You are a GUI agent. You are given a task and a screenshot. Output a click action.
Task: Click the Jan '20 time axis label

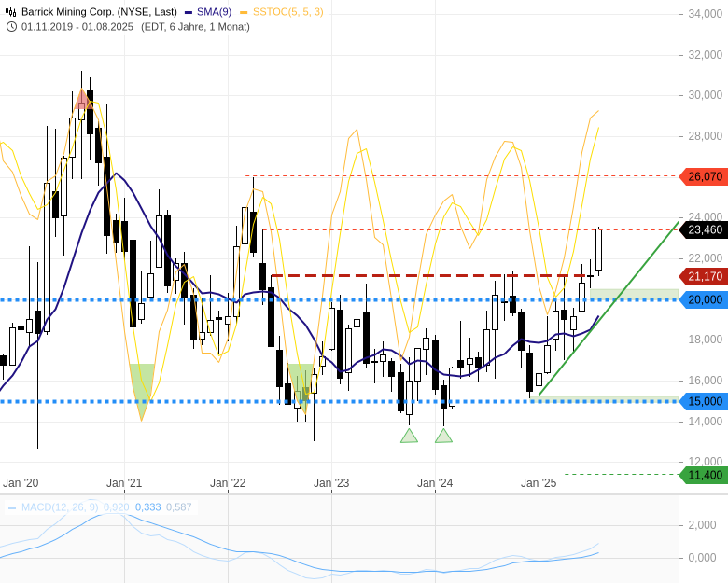[x=21, y=483]
